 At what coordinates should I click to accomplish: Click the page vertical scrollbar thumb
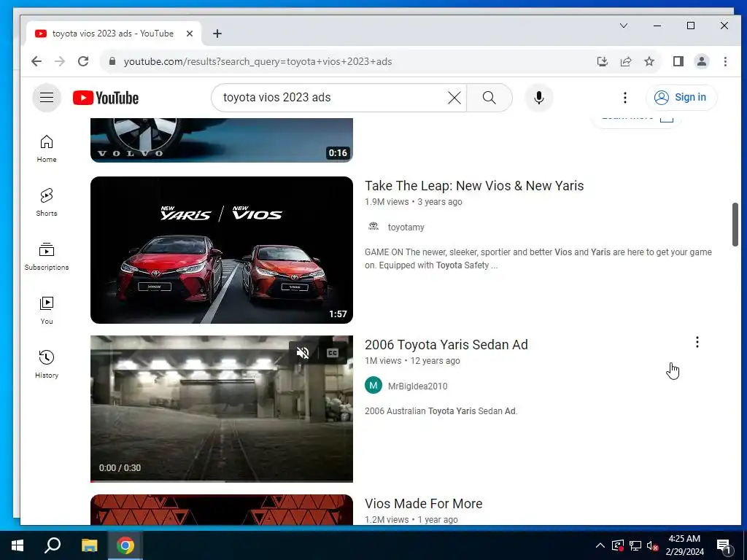(x=735, y=225)
